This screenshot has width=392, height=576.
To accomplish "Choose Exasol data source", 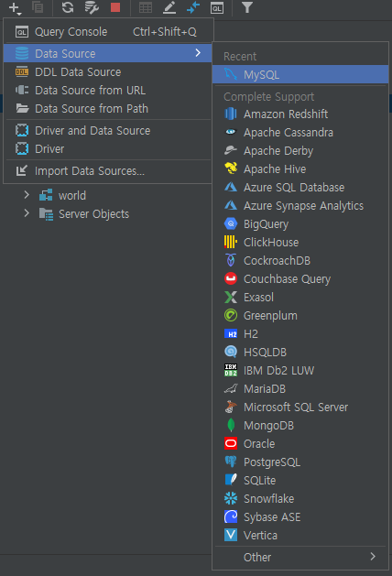I will 300,298.
